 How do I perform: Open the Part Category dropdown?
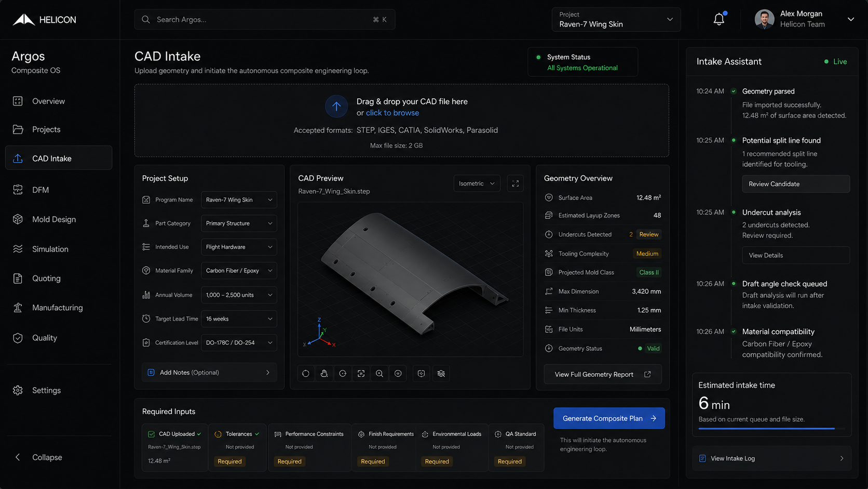coord(239,223)
